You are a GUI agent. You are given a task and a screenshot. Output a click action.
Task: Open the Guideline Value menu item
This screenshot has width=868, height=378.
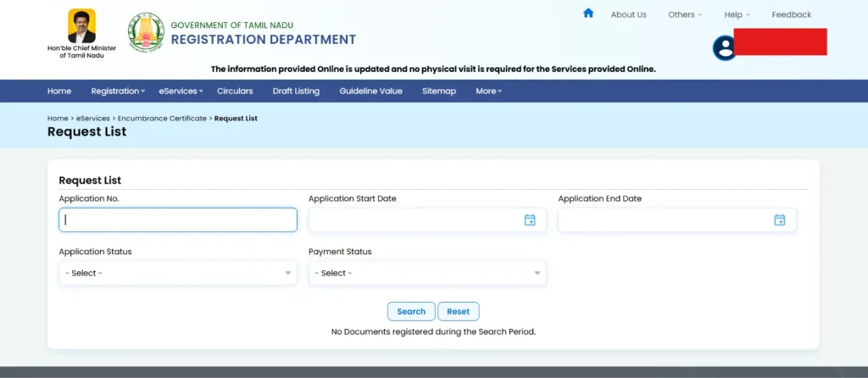coord(371,92)
